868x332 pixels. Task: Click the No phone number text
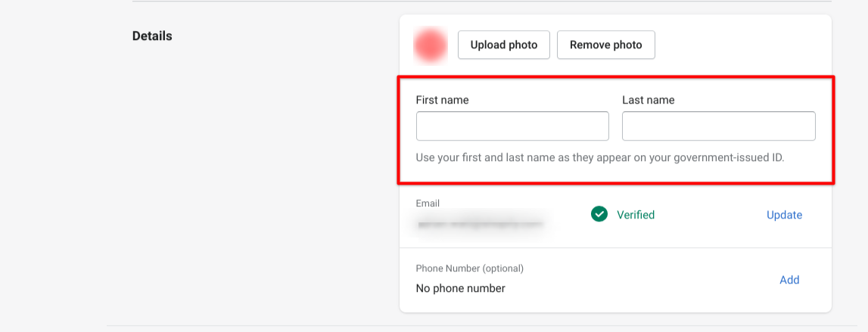tap(460, 288)
